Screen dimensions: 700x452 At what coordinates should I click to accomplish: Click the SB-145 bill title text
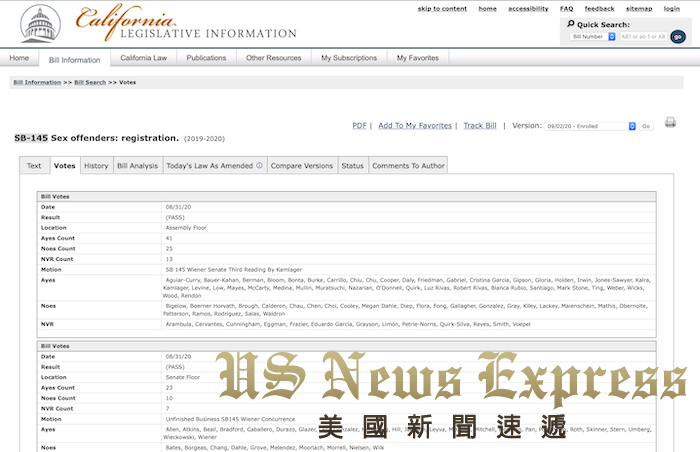[96, 138]
